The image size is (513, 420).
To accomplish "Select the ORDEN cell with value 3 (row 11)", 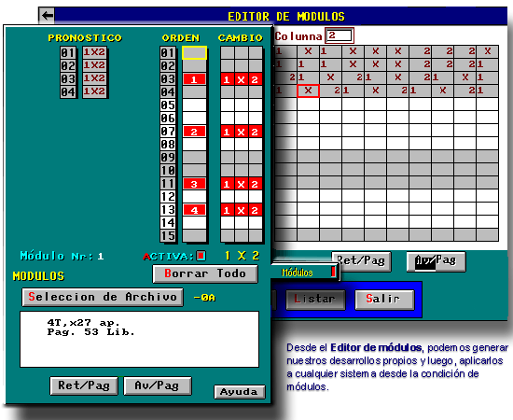I will pyautogui.click(x=194, y=184).
